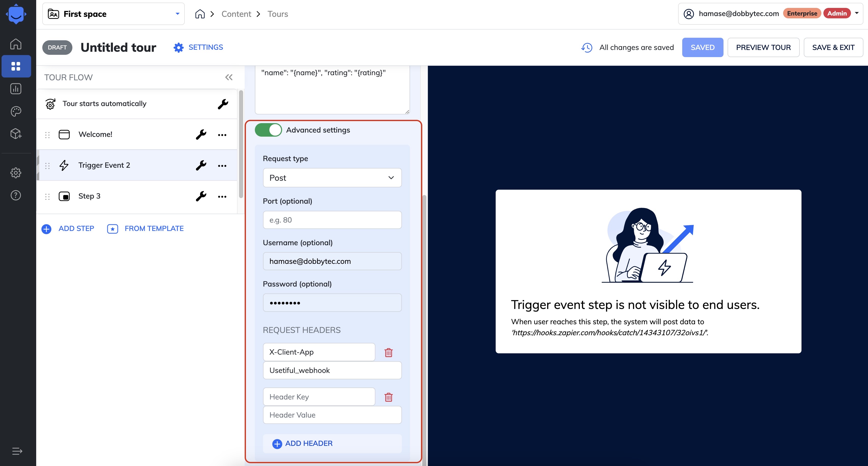Expand the First space selector dropdown
868x466 pixels.
(177, 14)
